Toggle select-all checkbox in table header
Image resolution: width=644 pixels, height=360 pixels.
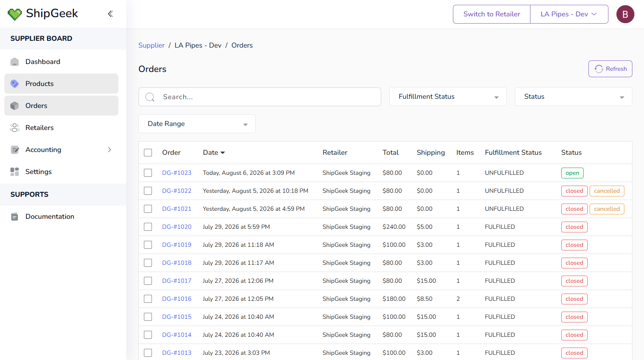pyautogui.click(x=148, y=152)
